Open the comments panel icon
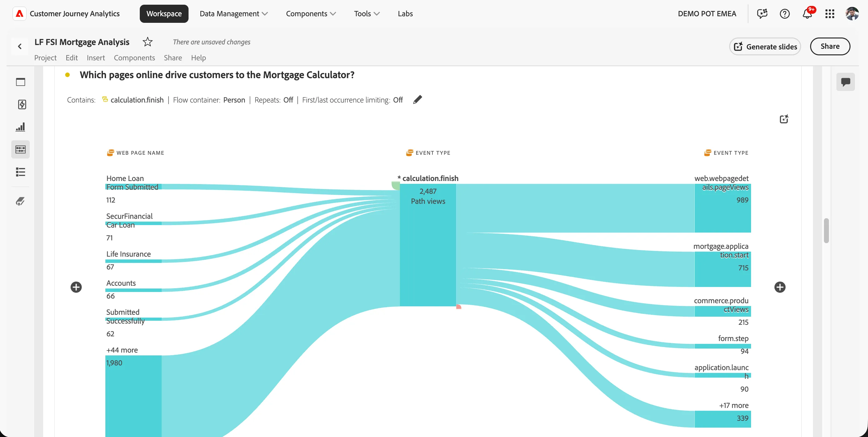 [x=845, y=82]
